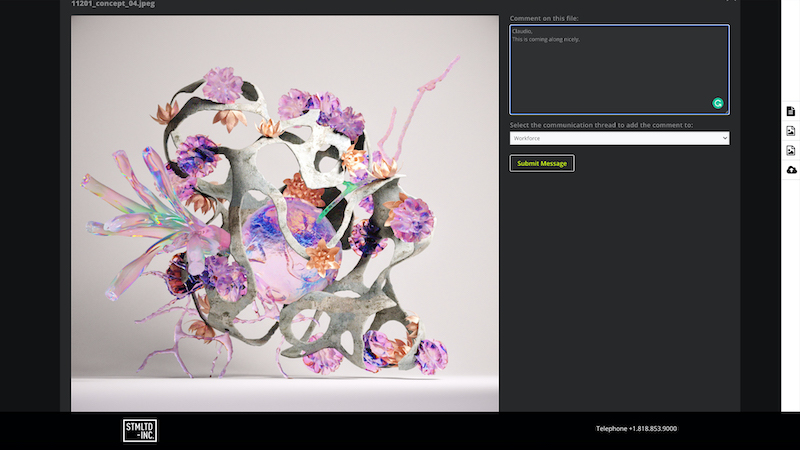This screenshot has width=800, height=450.
Task: Click the telephone number in footer
Action: point(636,428)
